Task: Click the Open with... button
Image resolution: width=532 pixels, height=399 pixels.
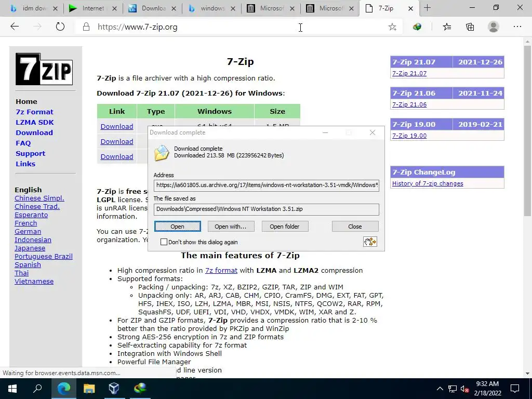Action: (231, 227)
